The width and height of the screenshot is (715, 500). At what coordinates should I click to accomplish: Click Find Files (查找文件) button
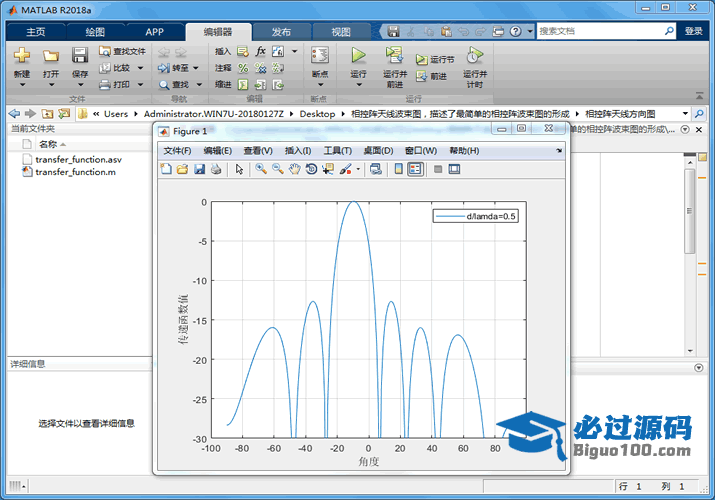pos(122,52)
